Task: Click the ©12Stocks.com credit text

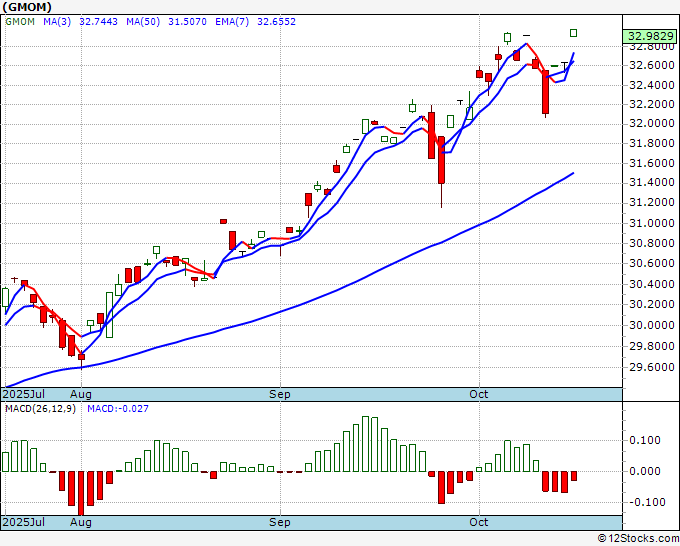Action: (x=638, y=539)
